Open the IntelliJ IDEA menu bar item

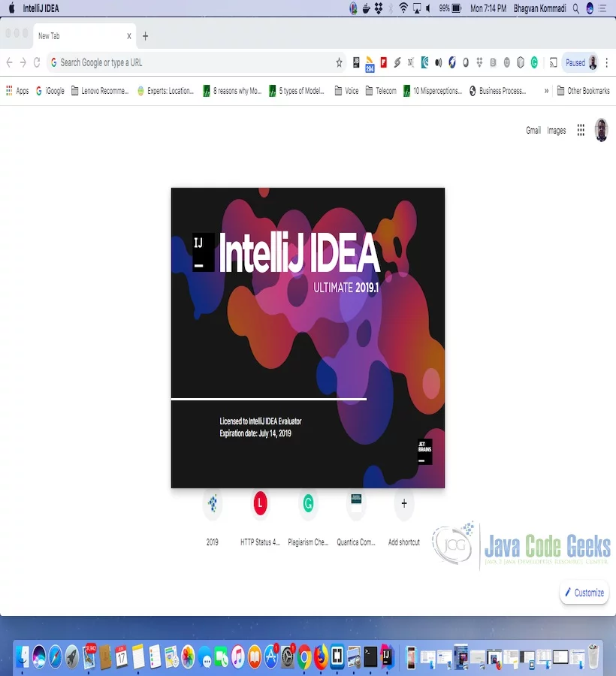(x=41, y=8)
